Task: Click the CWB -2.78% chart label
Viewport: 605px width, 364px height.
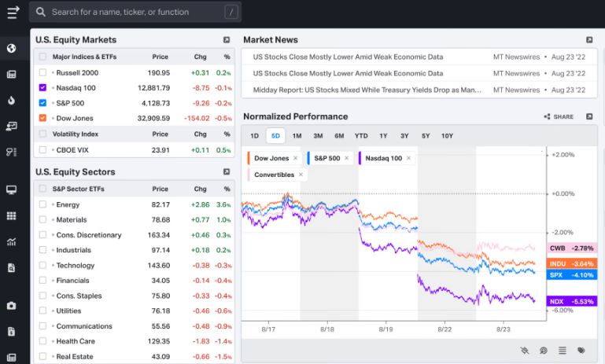Action: (572, 248)
